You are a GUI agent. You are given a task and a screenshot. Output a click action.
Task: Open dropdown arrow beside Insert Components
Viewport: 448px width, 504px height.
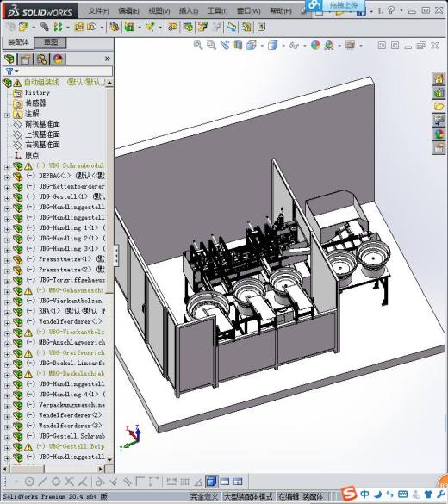click(34, 28)
